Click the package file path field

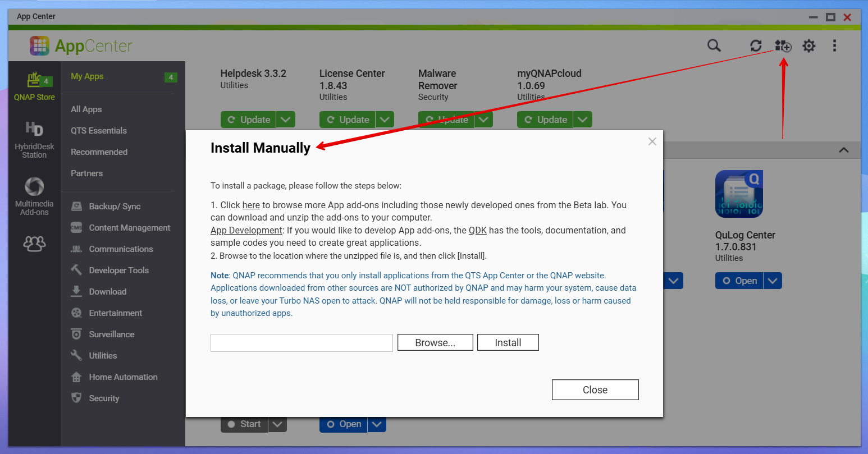301,343
